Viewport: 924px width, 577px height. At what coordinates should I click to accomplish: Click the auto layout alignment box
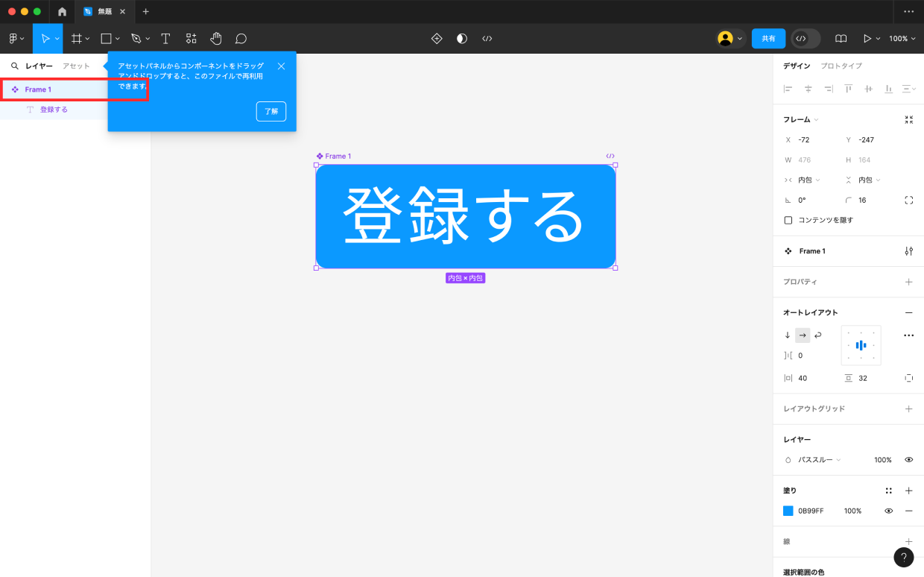pos(861,345)
